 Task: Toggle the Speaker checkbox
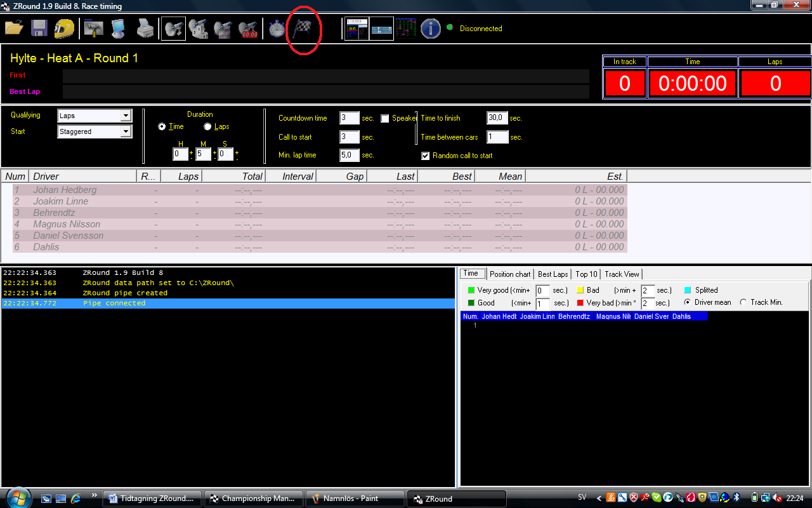pos(384,118)
